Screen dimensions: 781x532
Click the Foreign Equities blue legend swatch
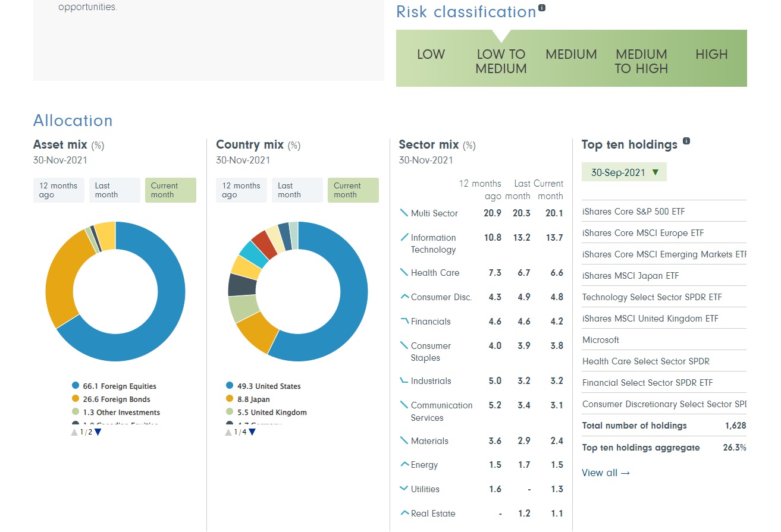(76, 386)
